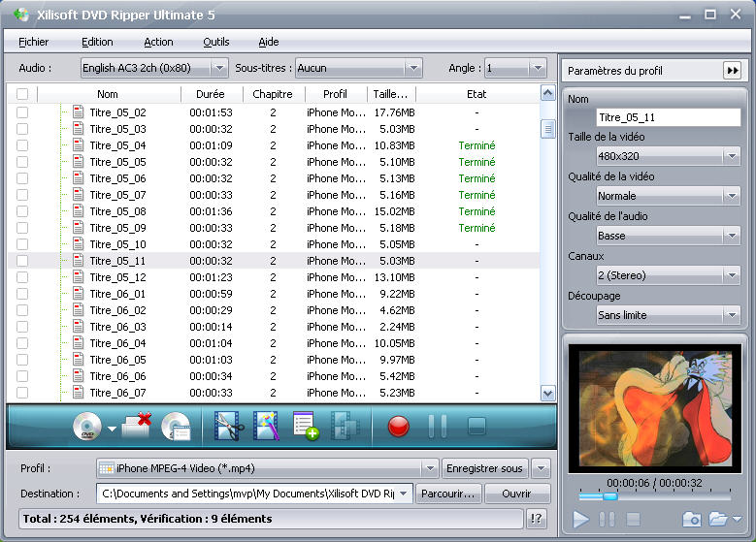Click the Nom field containing Titre_05_11

669,117
